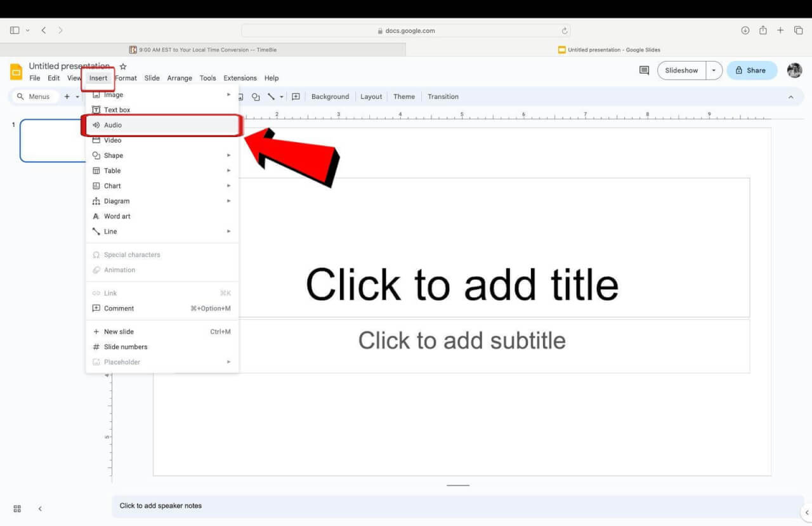Screen dimensions: 812x526
Task: Open the Slideshow dropdown arrow
Action: tap(714, 70)
